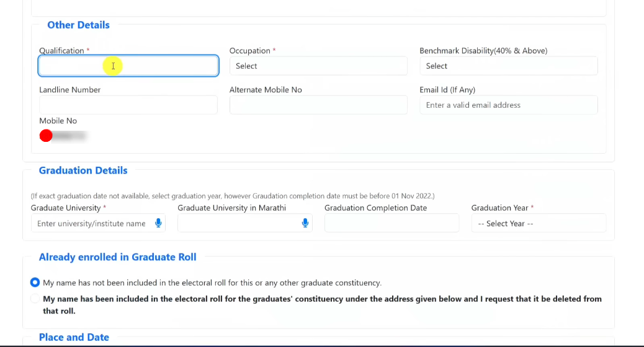Click microphone icon in Graduate University field
This screenshot has width=644, height=347.
[159, 223]
